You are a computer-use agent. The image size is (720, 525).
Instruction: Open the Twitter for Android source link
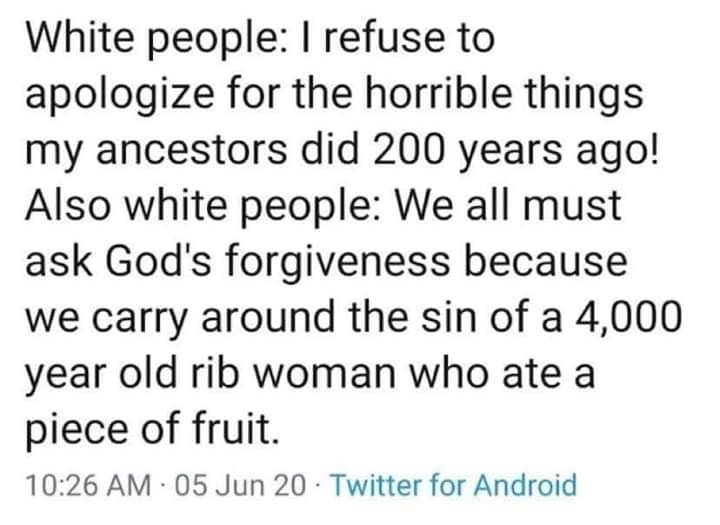[x=453, y=487]
